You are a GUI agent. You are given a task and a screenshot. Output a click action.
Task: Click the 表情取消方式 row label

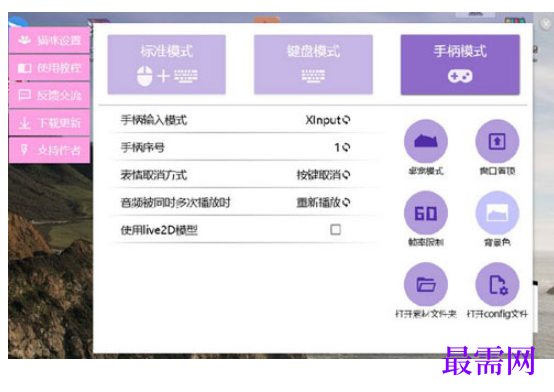pos(154,175)
